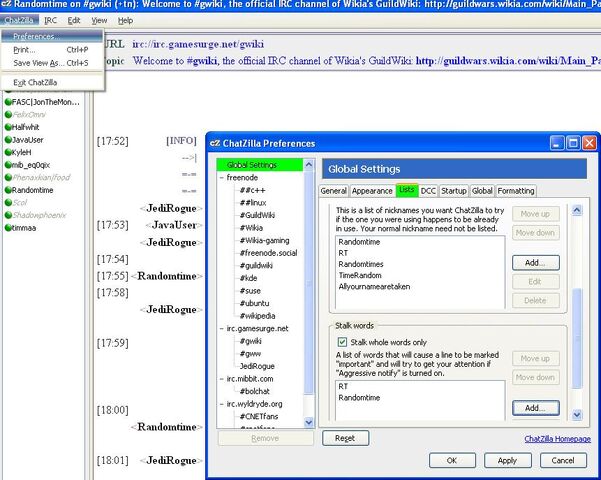This screenshot has height=480, width=601.
Task: Click ChatZilla Preferences dialog title icon
Action: (215, 143)
